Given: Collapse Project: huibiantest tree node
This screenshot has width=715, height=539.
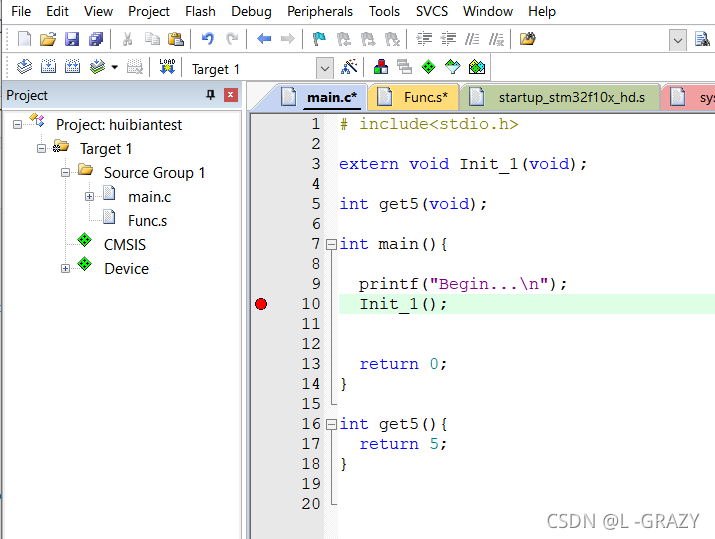Looking at the screenshot, I should pyautogui.click(x=17, y=124).
